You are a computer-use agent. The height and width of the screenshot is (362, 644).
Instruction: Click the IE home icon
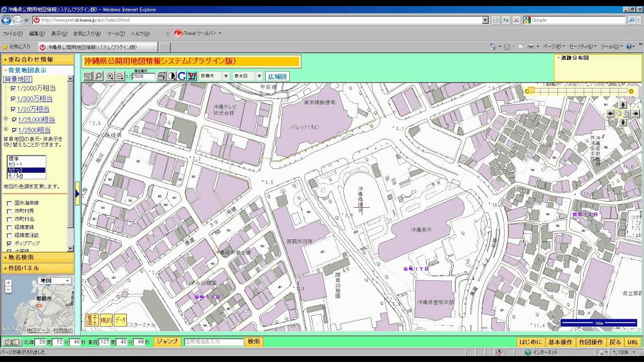click(493, 47)
